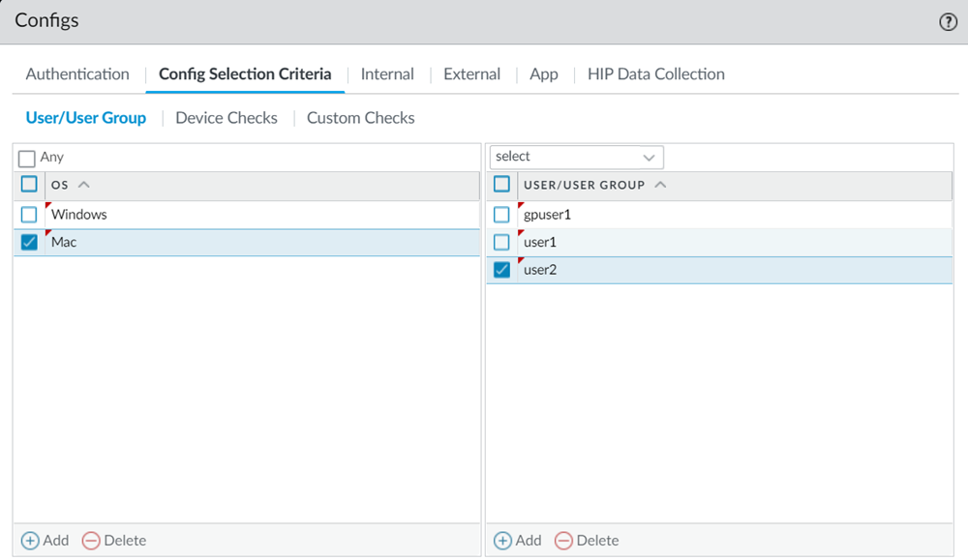Tick the gpuser1 checkbox

[501, 215]
